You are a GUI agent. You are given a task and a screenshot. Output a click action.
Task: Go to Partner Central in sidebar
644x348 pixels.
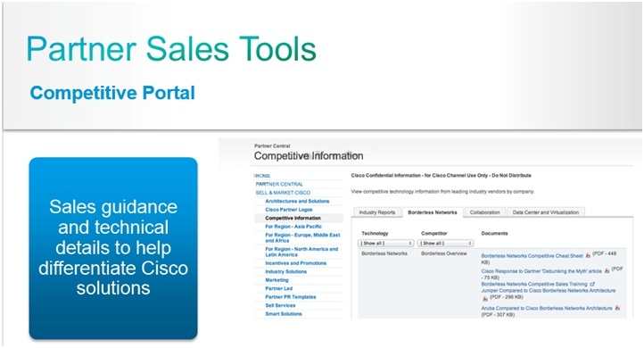tap(279, 184)
